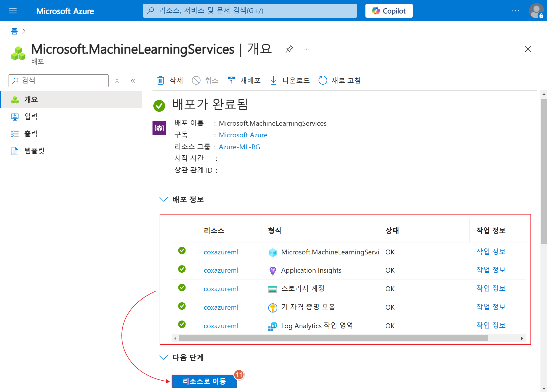Clear the sidebar search with X
The image size is (547, 392).
(x=117, y=81)
